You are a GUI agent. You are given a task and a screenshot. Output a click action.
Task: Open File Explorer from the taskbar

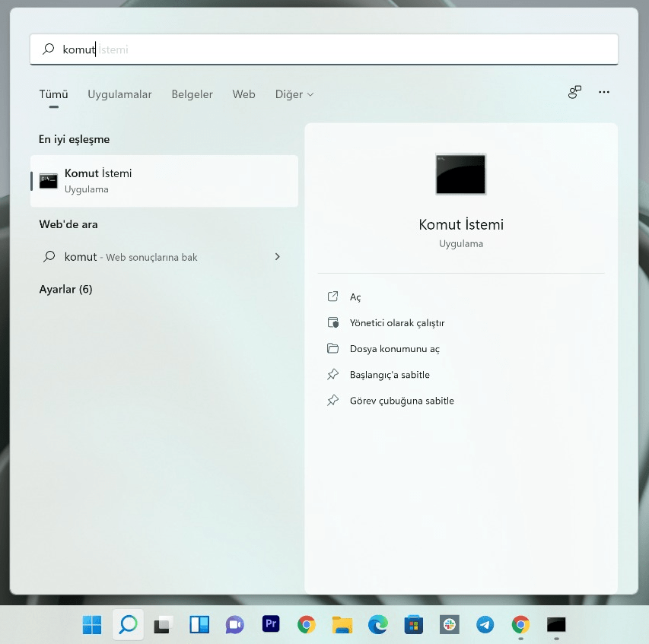pyautogui.click(x=342, y=624)
